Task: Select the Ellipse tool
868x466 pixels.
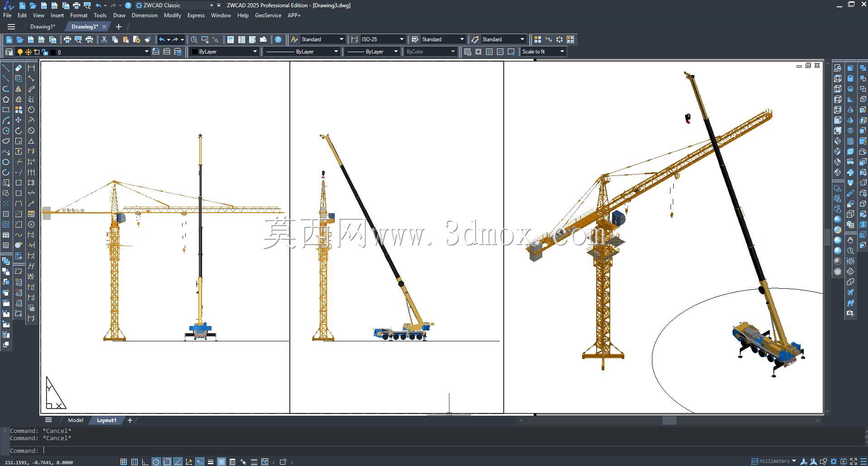Action: click(6, 162)
